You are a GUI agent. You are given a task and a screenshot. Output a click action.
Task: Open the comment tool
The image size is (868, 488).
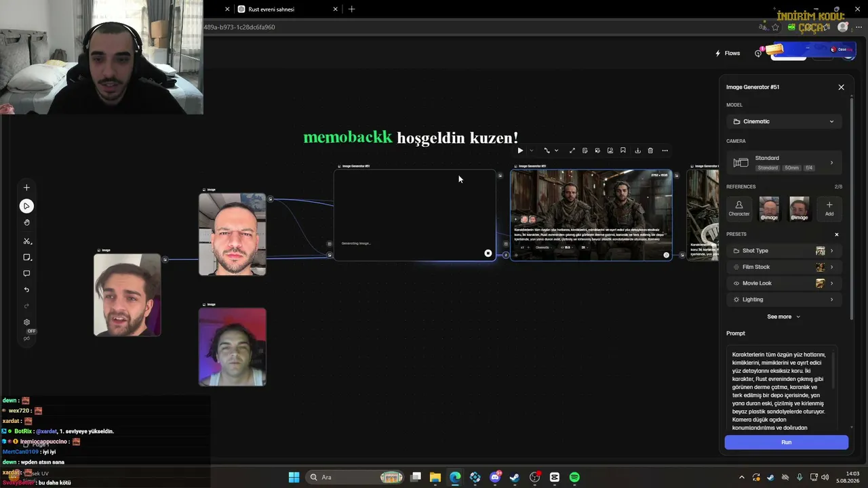(26, 274)
